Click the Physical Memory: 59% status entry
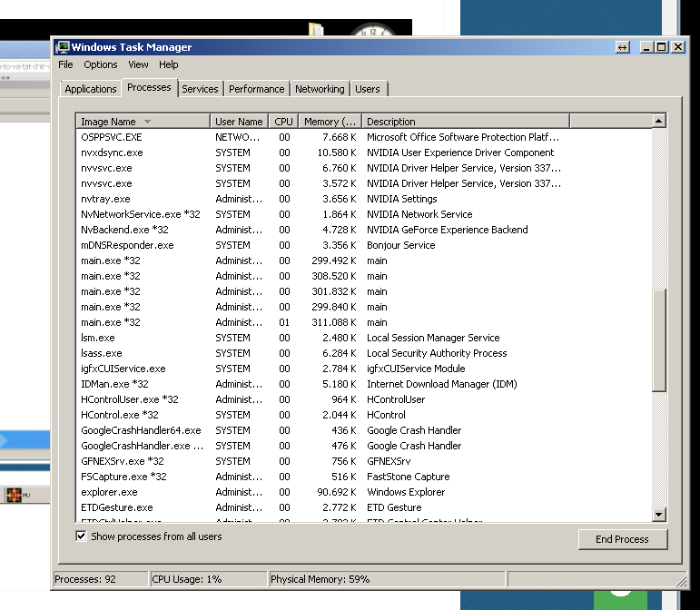Image resolution: width=700 pixels, height=610 pixels. (x=387, y=579)
